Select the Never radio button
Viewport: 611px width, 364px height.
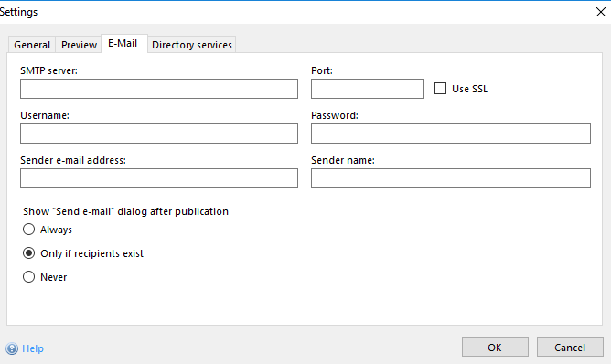pyautogui.click(x=29, y=277)
